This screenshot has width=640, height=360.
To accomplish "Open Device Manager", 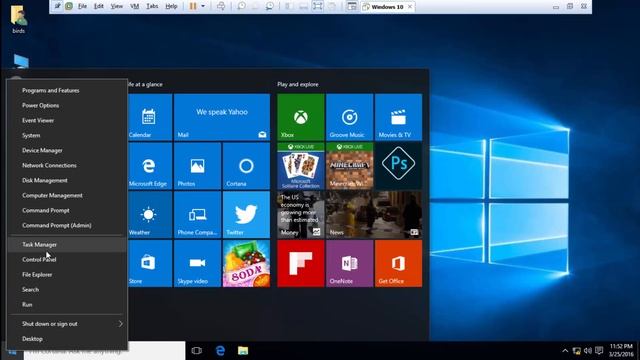I will [x=67, y=150].
